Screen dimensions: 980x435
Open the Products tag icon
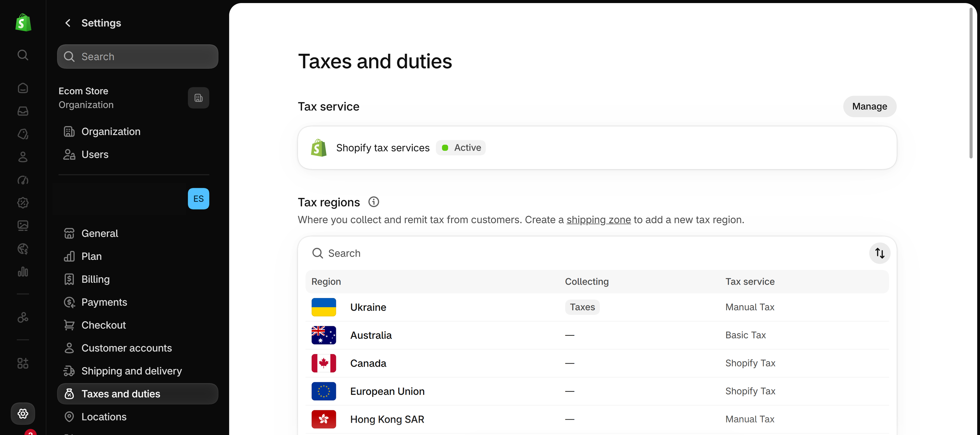(x=23, y=134)
